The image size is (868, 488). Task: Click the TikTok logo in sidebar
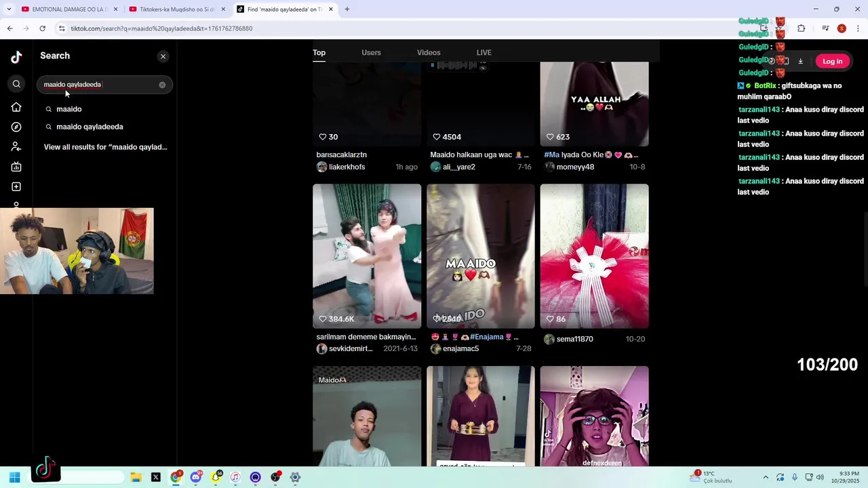point(16,57)
